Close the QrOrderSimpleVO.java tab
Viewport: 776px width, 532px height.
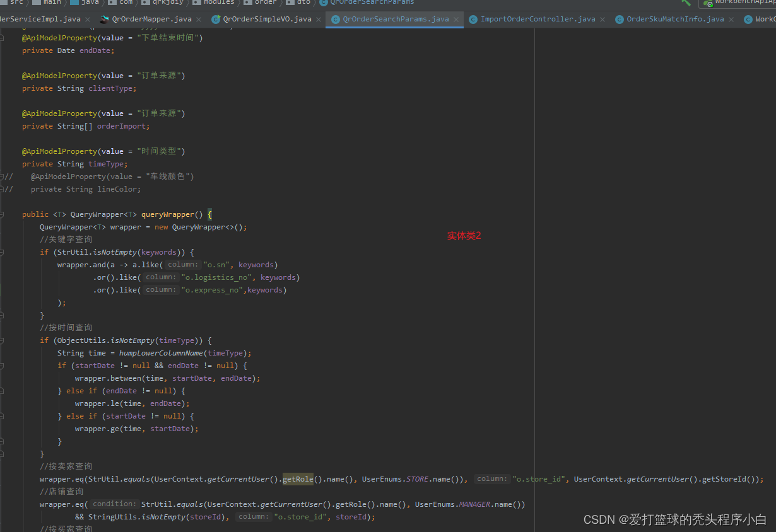[x=319, y=20]
